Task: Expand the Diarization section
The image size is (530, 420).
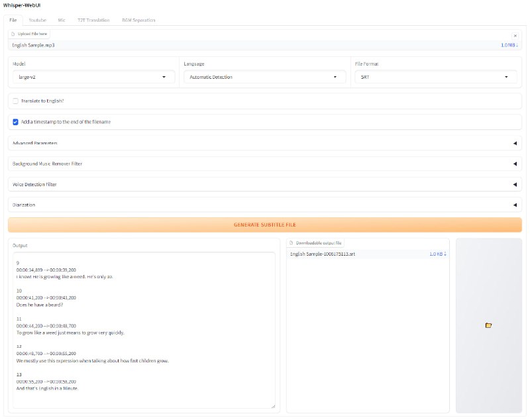Action: (x=265, y=205)
